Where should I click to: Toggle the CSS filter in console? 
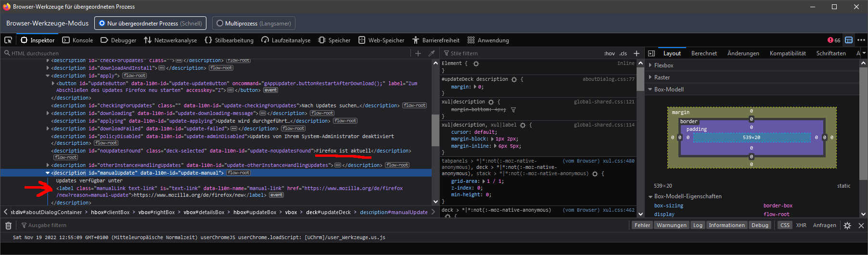click(785, 225)
